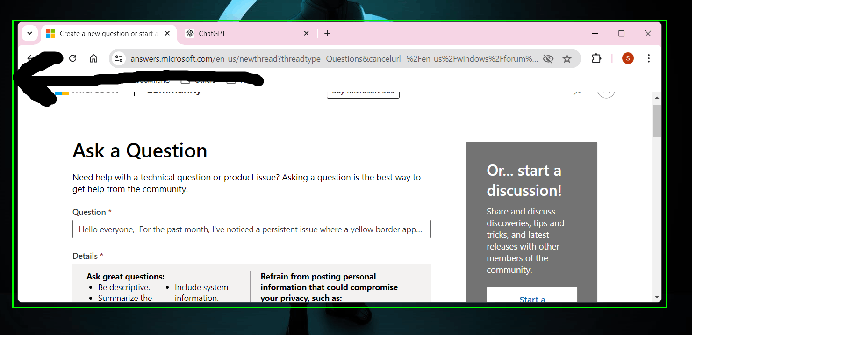Close the Chrome window
The image size is (868, 343).
click(648, 33)
